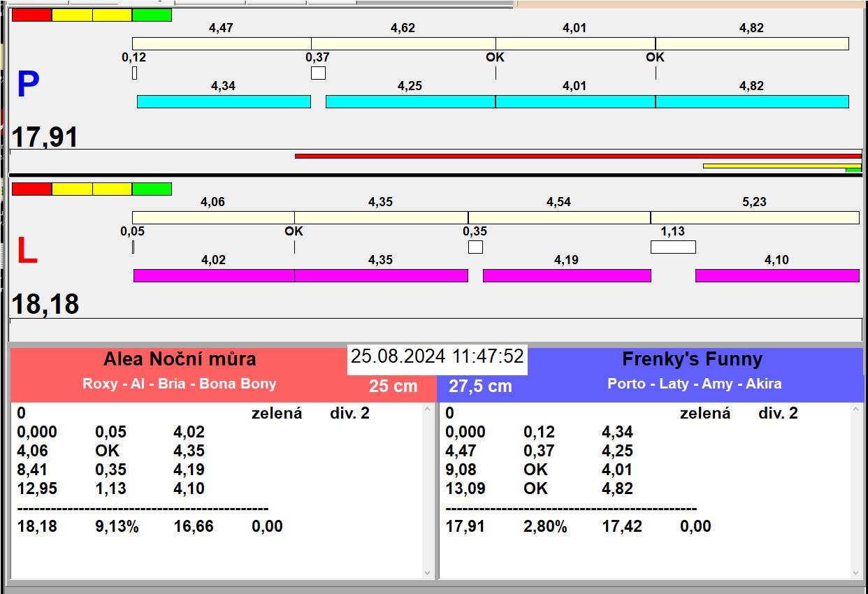Click the 12,95 value in the left results
This screenshot has width=868, height=594.
tap(37, 488)
